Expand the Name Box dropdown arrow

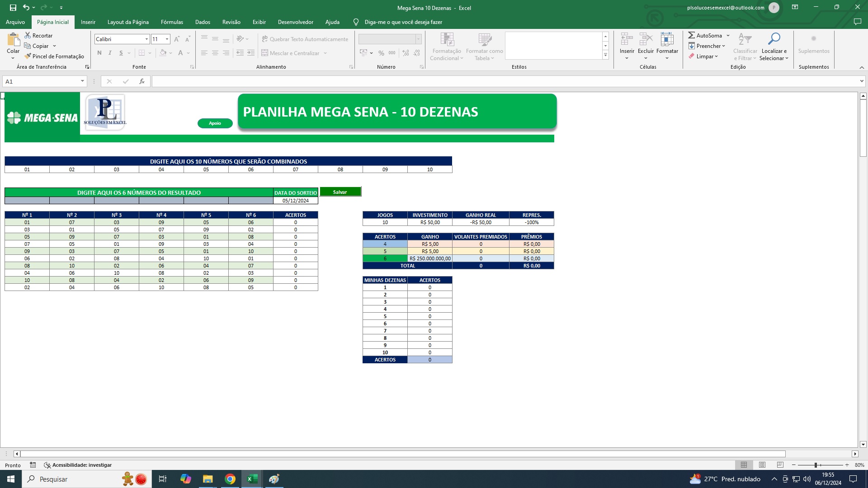coord(82,81)
